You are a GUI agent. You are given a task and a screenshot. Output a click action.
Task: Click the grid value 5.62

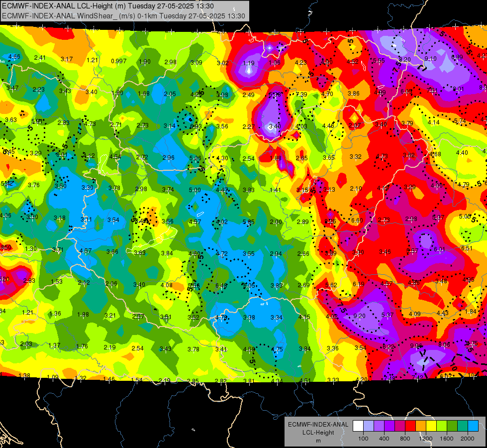point(331,285)
